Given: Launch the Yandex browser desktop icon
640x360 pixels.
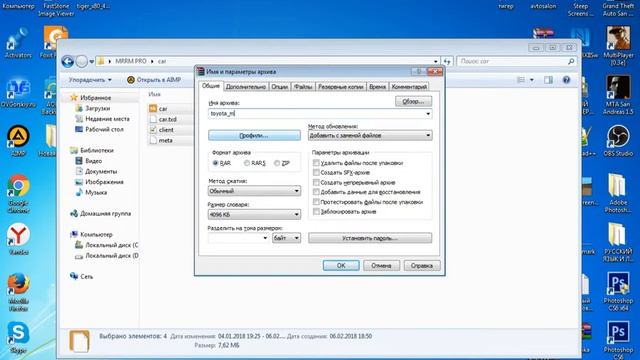Looking at the screenshot, I should pyautogui.click(x=18, y=239).
